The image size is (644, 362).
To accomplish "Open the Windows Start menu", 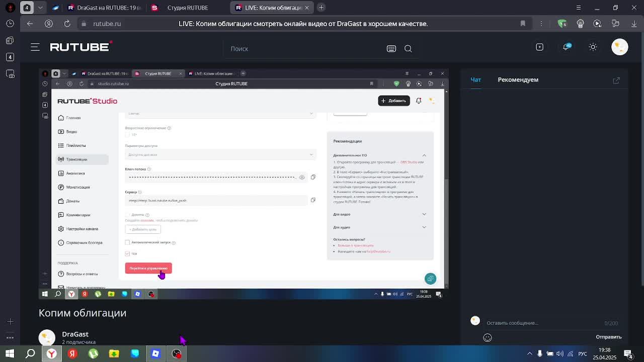I will pyautogui.click(x=10, y=353).
